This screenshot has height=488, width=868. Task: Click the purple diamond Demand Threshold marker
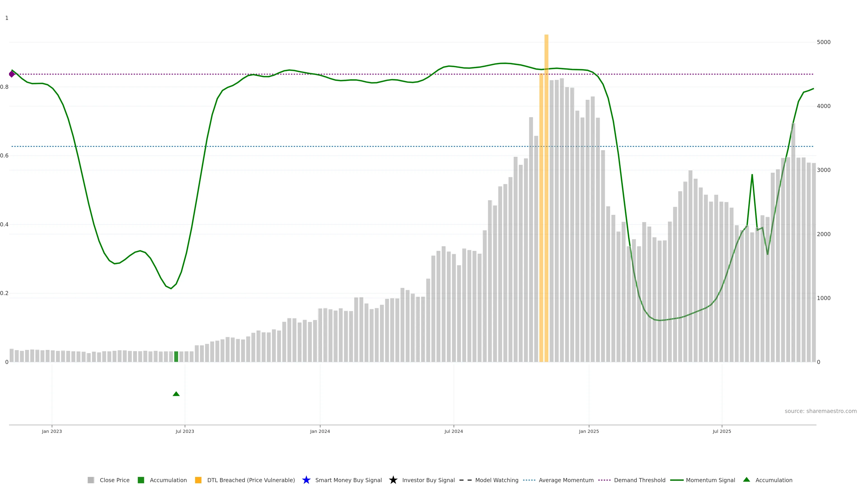(12, 74)
